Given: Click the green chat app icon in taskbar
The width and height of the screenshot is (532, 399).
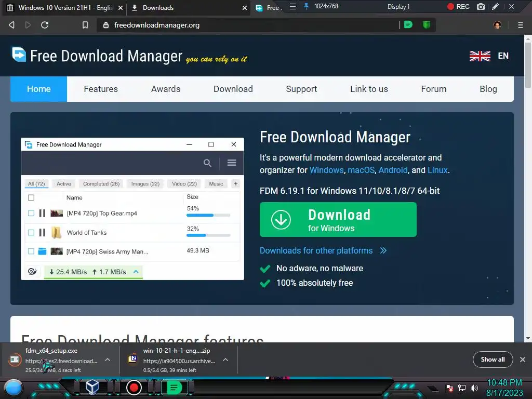Looking at the screenshot, I should [x=174, y=388].
